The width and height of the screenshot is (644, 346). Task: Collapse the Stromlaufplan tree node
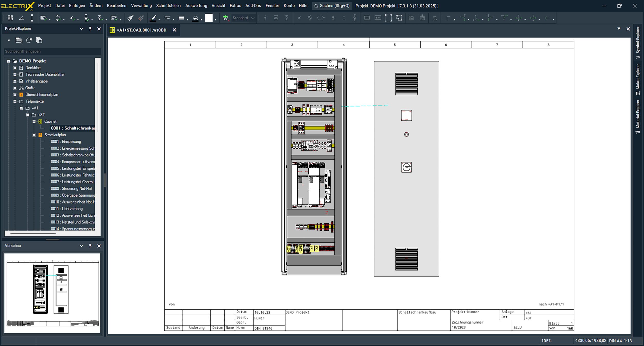click(34, 135)
